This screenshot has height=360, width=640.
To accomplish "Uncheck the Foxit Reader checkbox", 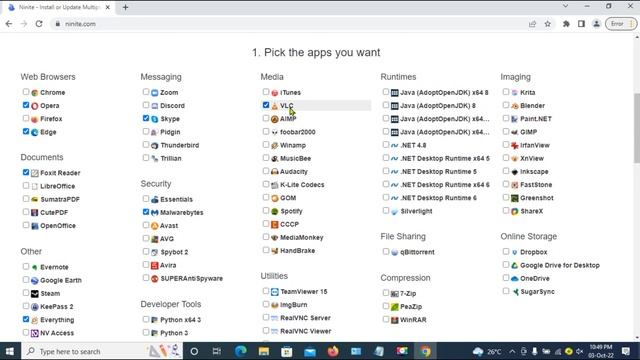I will pyautogui.click(x=26, y=172).
